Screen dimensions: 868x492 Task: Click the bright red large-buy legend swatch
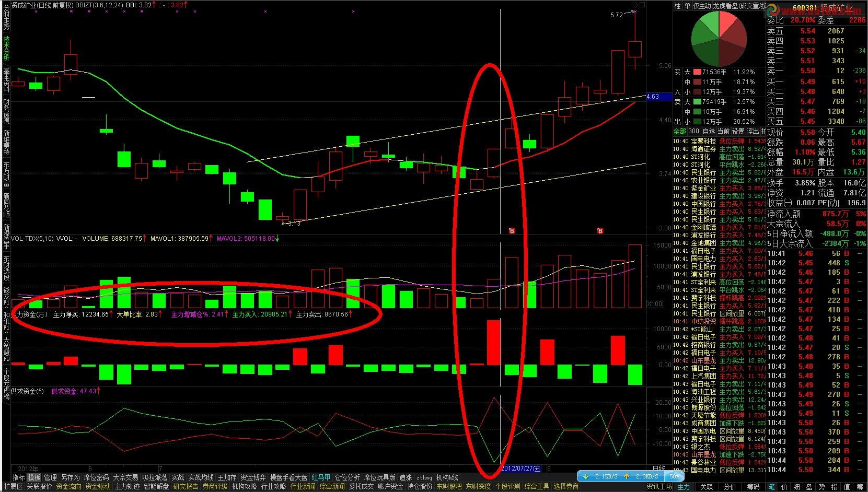[x=697, y=72]
